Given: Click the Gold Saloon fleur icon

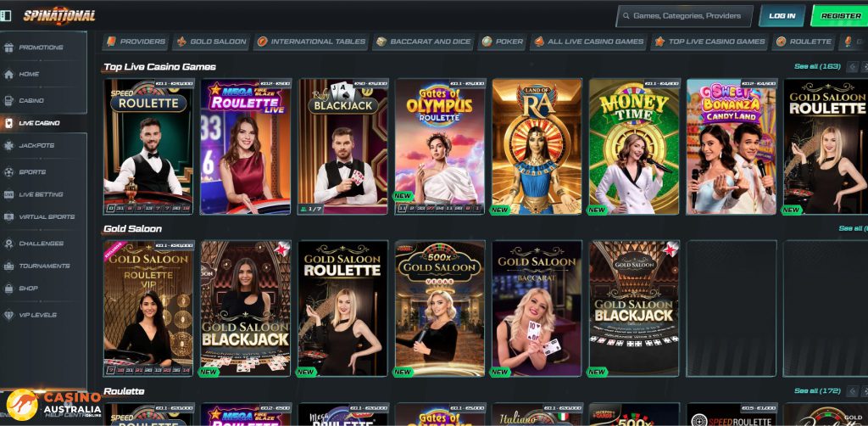Looking at the screenshot, I should pyautogui.click(x=181, y=42).
